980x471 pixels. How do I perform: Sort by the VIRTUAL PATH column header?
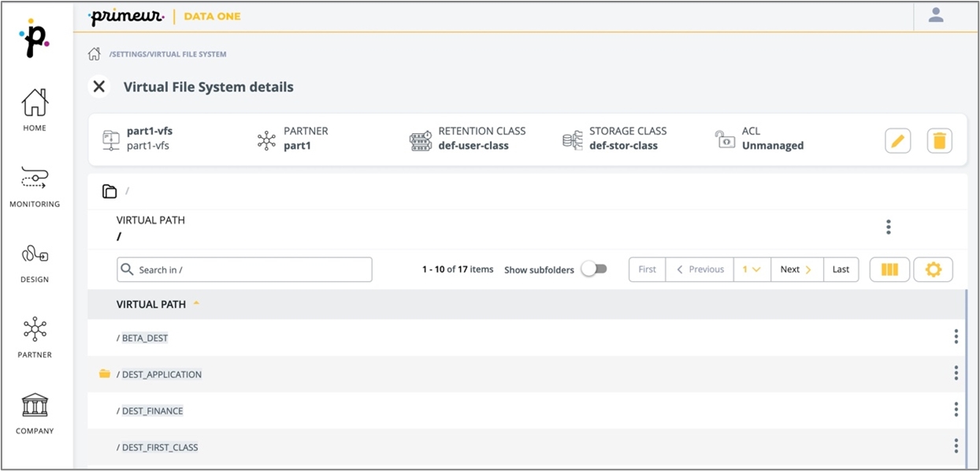[x=151, y=304]
